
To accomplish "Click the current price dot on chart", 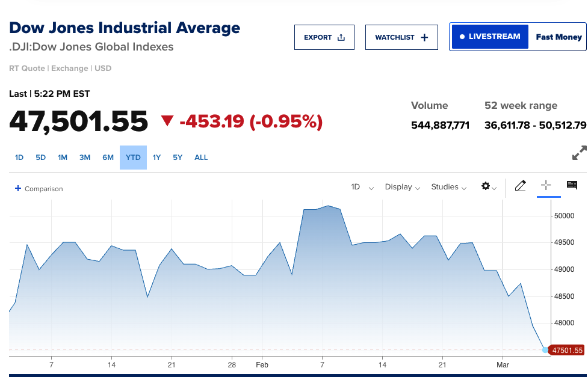I will click(x=545, y=350).
